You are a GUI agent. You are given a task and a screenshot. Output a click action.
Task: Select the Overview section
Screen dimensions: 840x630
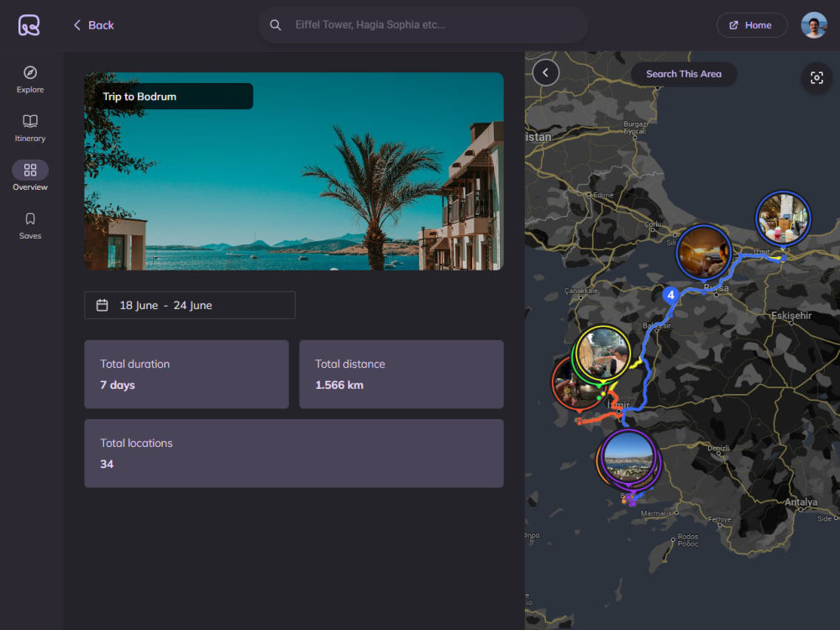click(30, 176)
